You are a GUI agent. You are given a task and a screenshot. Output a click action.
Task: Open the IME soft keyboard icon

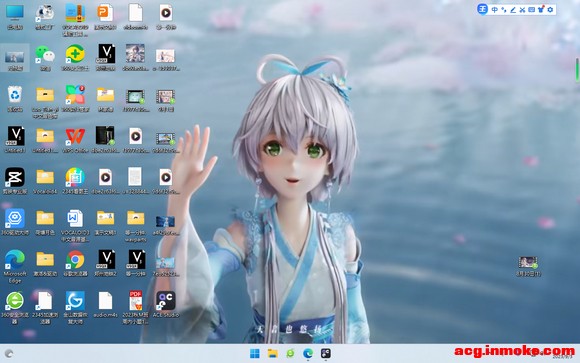pyautogui.click(x=532, y=10)
